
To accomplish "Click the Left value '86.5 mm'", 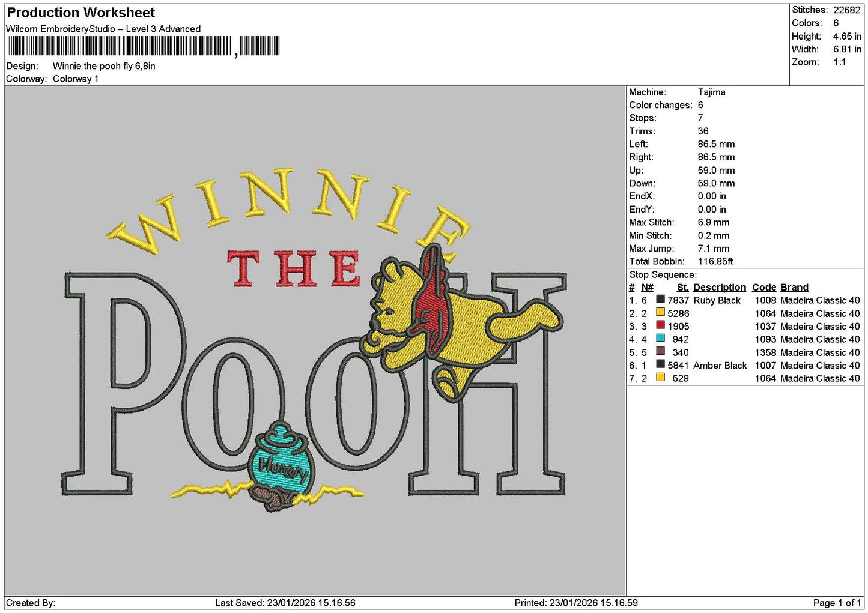I will coord(716,144).
